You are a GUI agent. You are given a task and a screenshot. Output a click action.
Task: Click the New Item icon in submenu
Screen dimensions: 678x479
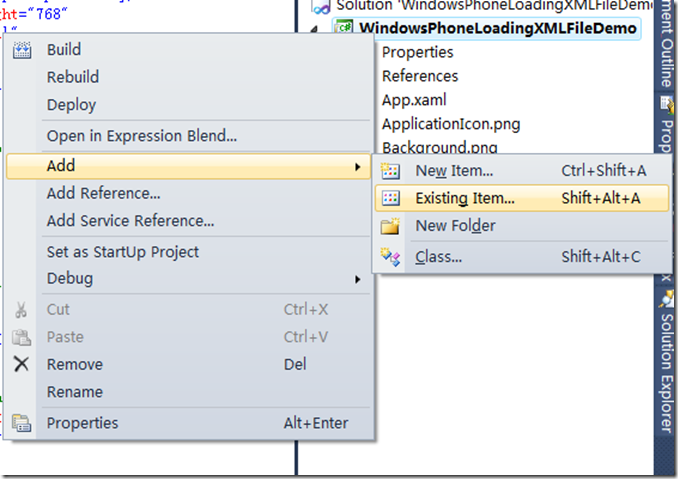[x=390, y=171]
